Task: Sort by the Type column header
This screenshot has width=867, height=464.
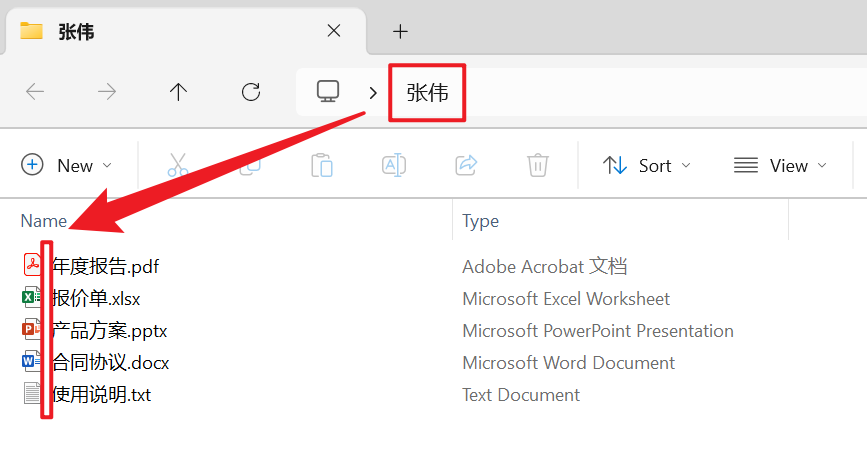Action: pyautogui.click(x=480, y=221)
